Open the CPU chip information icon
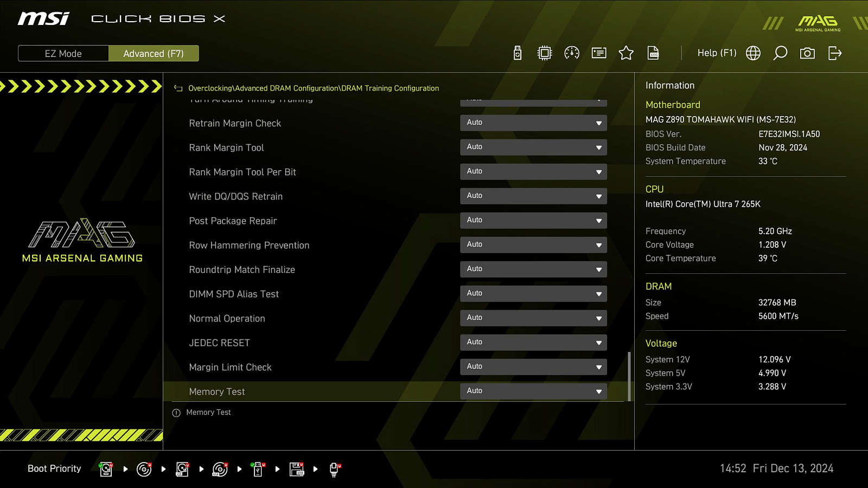This screenshot has width=868, height=488. pyautogui.click(x=545, y=53)
